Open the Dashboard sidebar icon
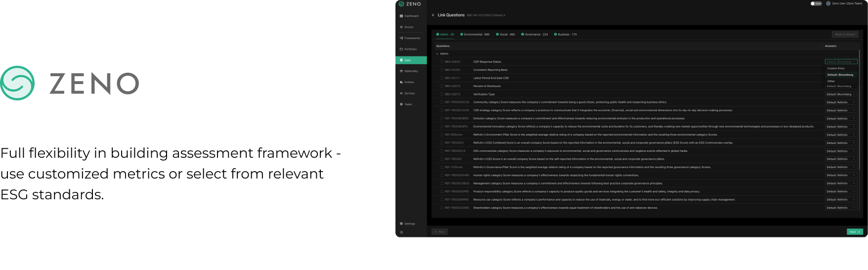This screenshot has width=868, height=270. [401, 16]
